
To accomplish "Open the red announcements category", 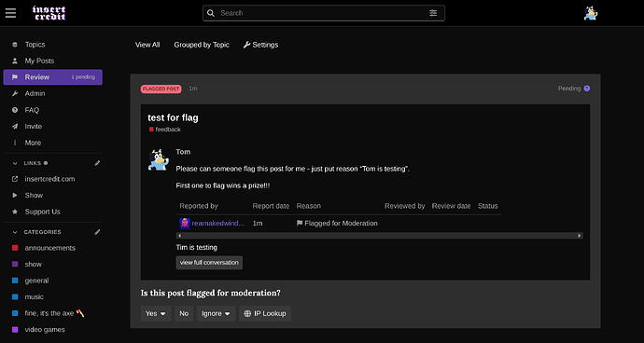I will click(49, 248).
